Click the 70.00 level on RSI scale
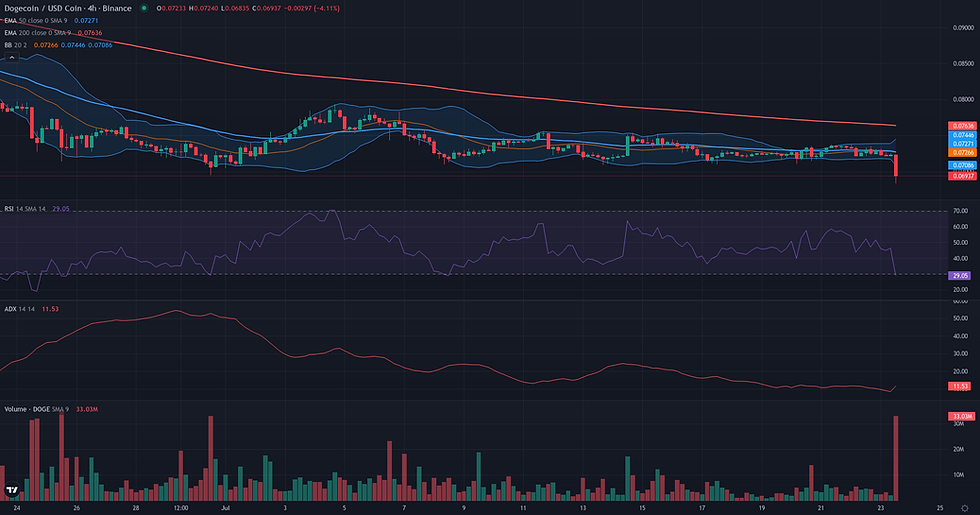Viewport: 980px width, 515px height. tap(960, 211)
